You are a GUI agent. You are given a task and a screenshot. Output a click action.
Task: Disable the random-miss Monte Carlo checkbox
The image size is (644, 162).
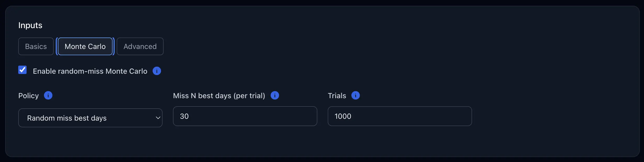click(x=22, y=70)
